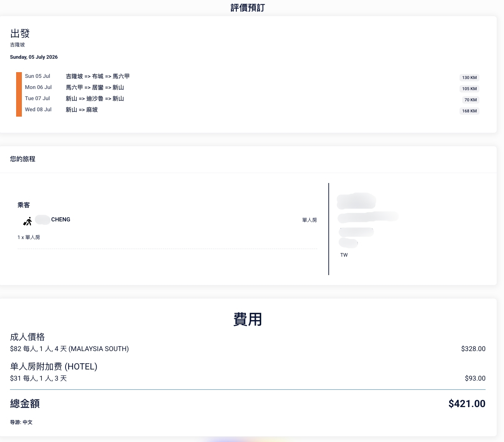Click passenger name CHENG
The width and height of the screenshot is (504, 442).
coord(61,219)
